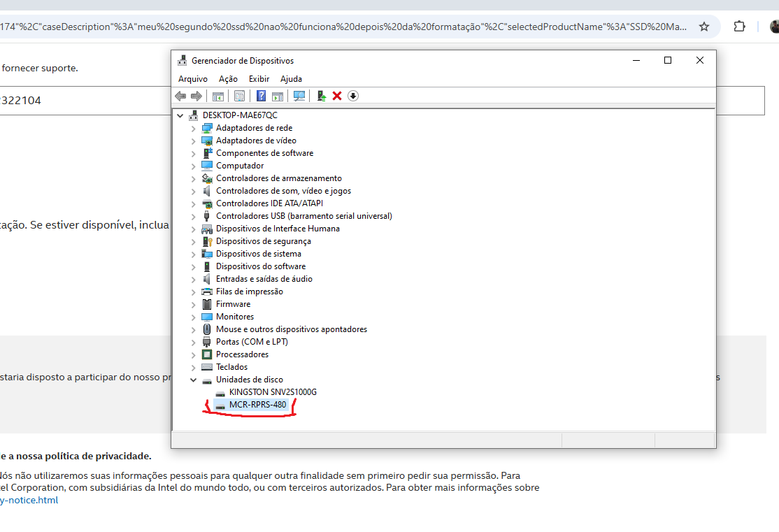
Task: Maximize the Gerenciador de Dispositivos window
Action: pyautogui.click(x=668, y=61)
